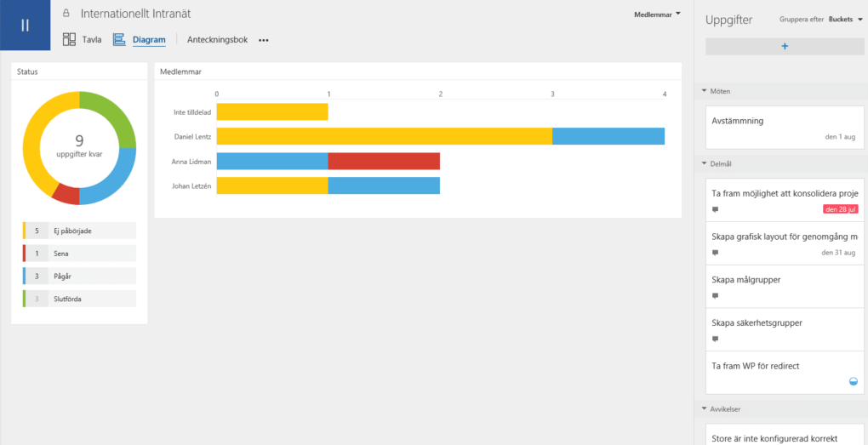Screen dimensions: 868x445
Task: Collapse the Möten bucket
Action: (704, 90)
